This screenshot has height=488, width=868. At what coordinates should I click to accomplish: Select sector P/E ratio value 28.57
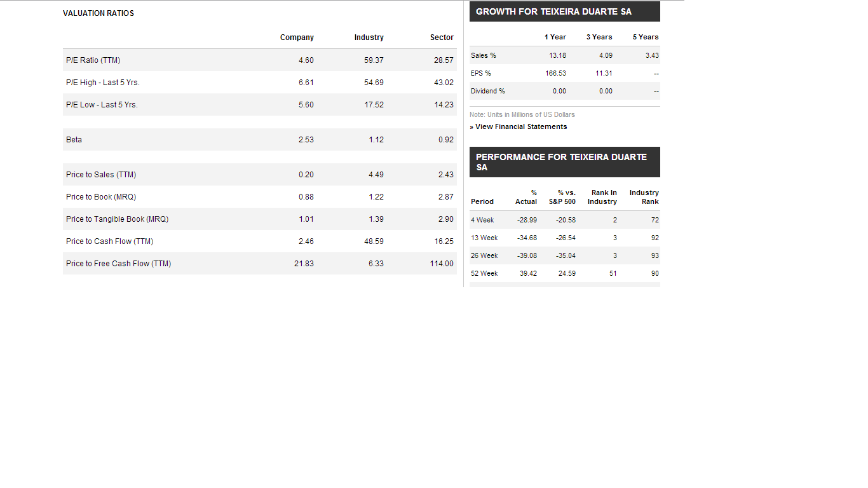click(x=444, y=60)
